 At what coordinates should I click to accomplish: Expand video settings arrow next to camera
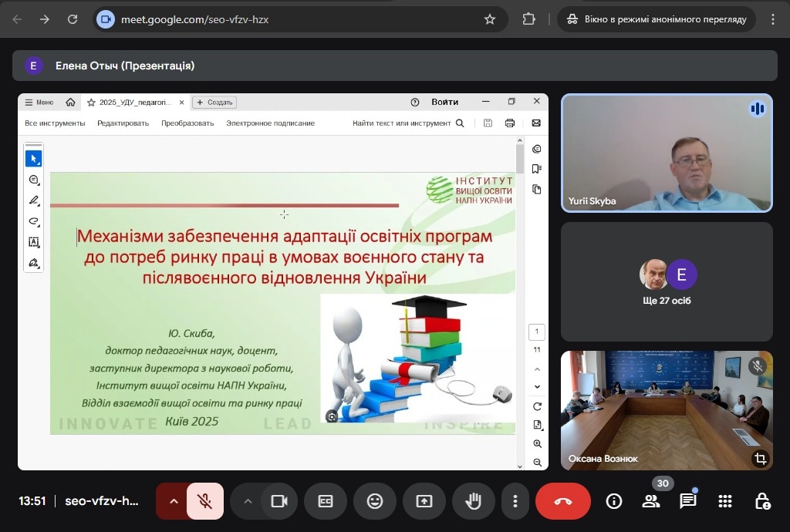[248, 501]
